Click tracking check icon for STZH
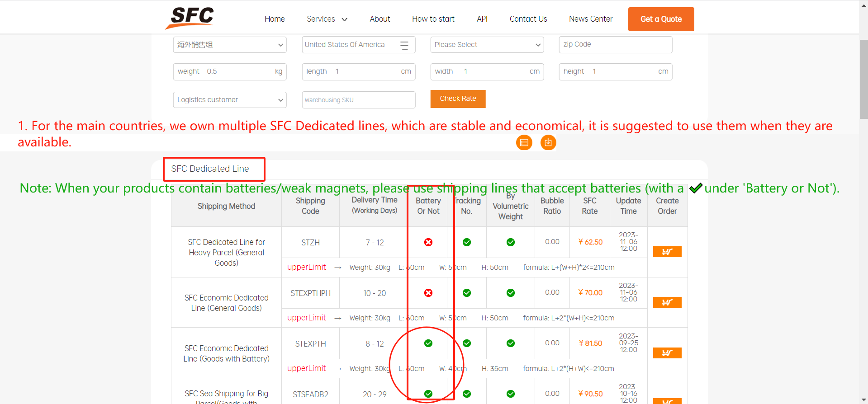Image resolution: width=868 pixels, height=404 pixels. pyautogui.click(x=467, y=242)
